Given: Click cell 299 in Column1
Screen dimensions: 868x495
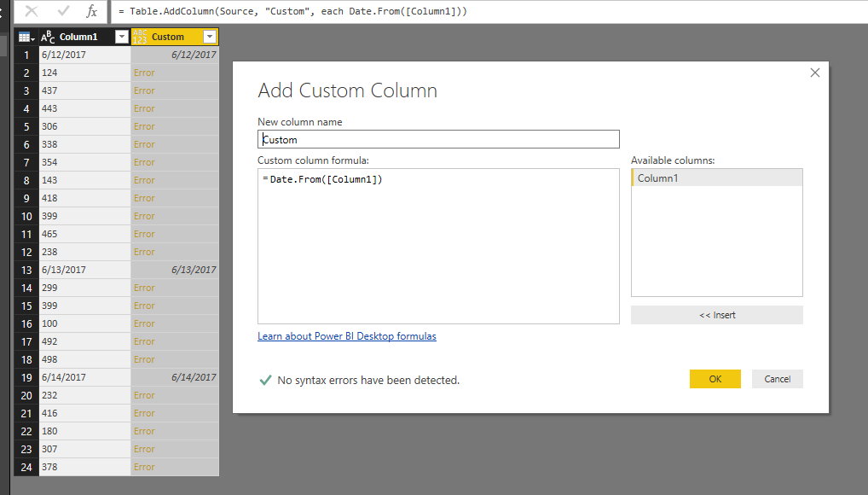Looking at the screenshot, I should coord(84,288).
